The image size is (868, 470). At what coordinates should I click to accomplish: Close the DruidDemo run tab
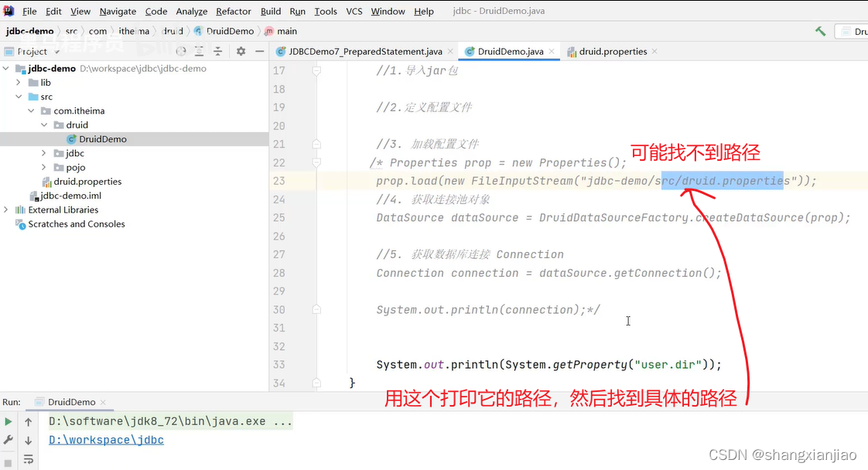coord(103,402)
